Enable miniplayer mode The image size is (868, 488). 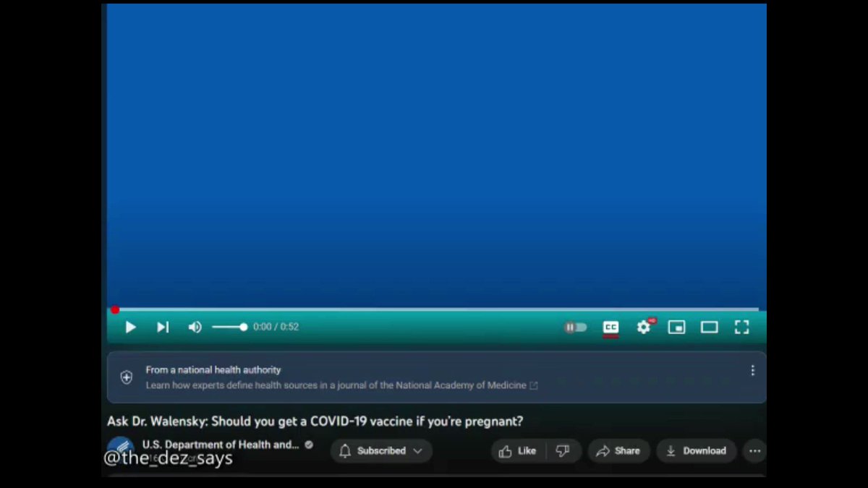pos(676,328)
